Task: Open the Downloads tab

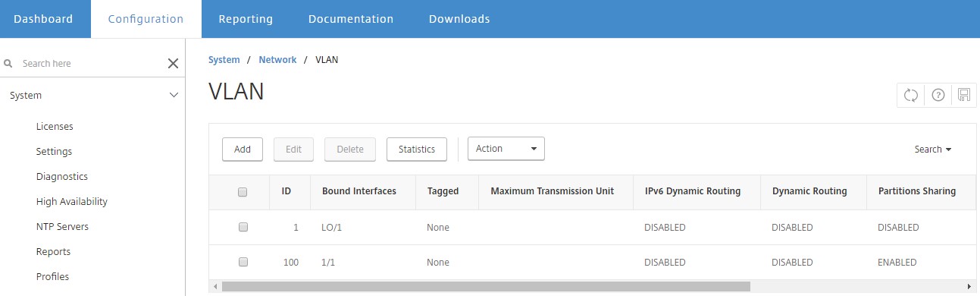Action: pyautogui.click(x=459, y=19)
